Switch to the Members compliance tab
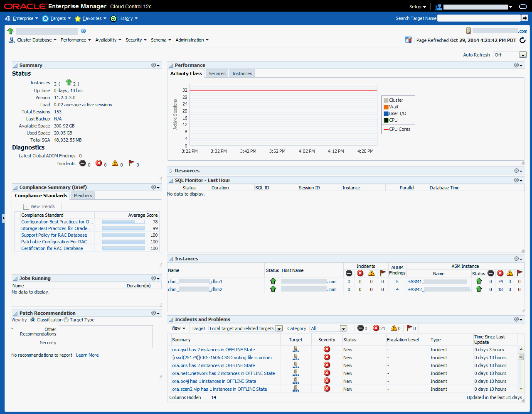 (x=83, y=196)
